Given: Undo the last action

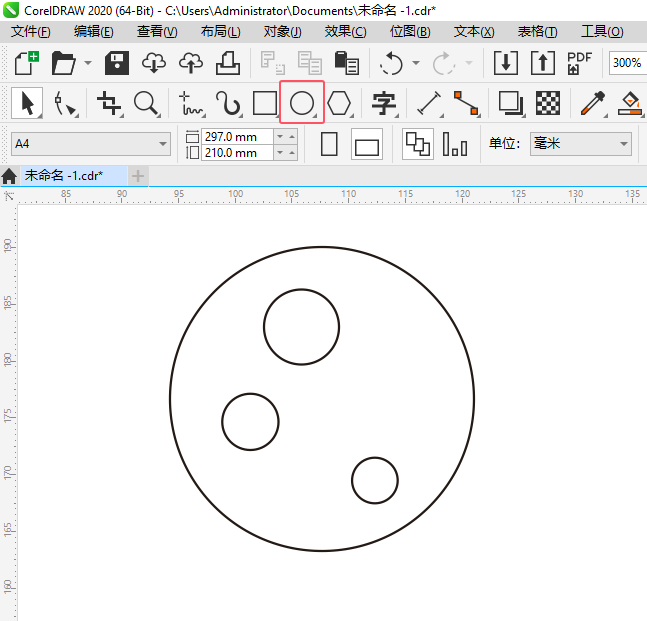Looking at the screenshot, I should point(390,63).
